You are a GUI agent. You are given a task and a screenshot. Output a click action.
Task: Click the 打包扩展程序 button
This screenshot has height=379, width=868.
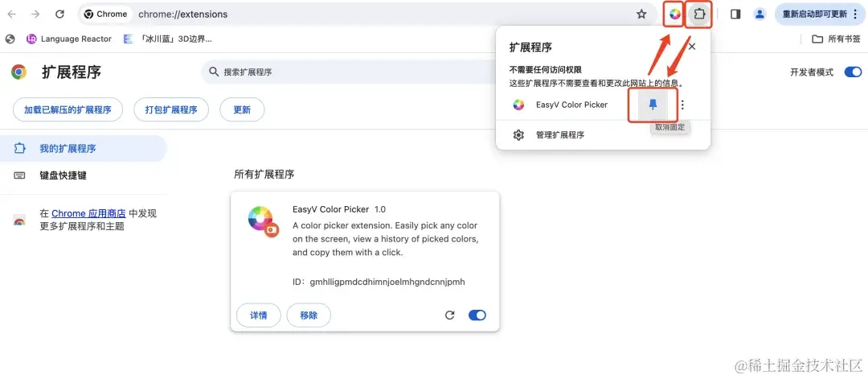tap(171, 109)
